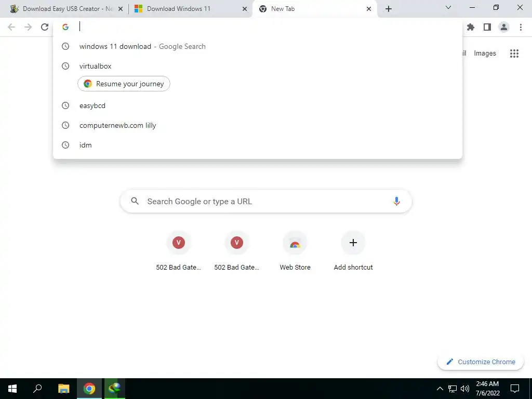Open Chrome three-dot menu
This screenshot has height=399, width=532.
pyautogui.click(x=521, y=27)
